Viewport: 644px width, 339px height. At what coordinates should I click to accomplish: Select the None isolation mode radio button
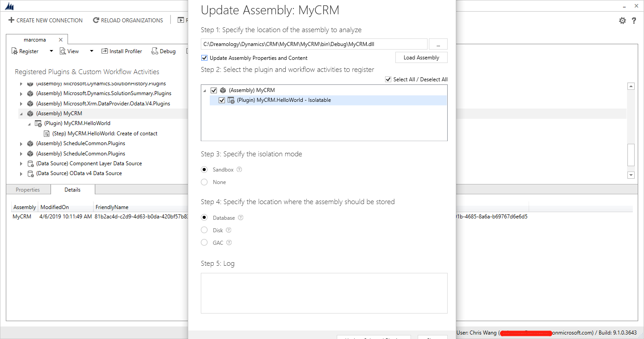coord(204,182)
